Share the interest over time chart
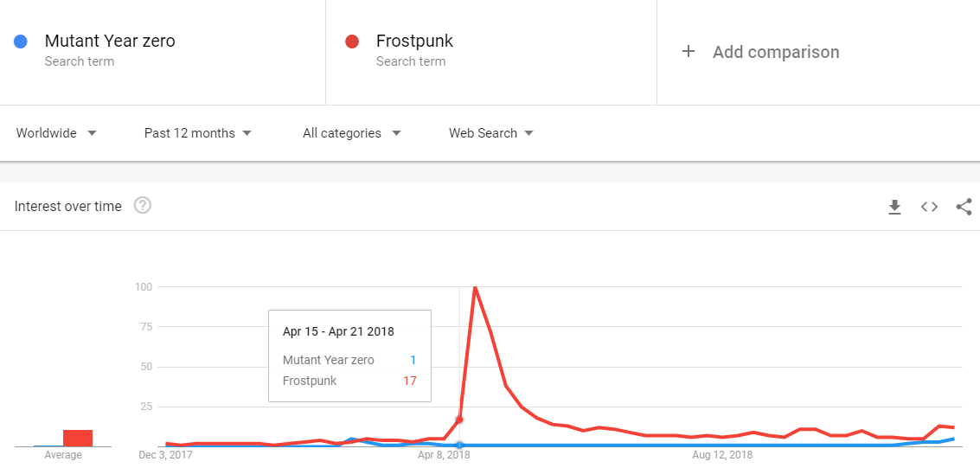This screenshot has width=980, height=468. pos(964,207)
